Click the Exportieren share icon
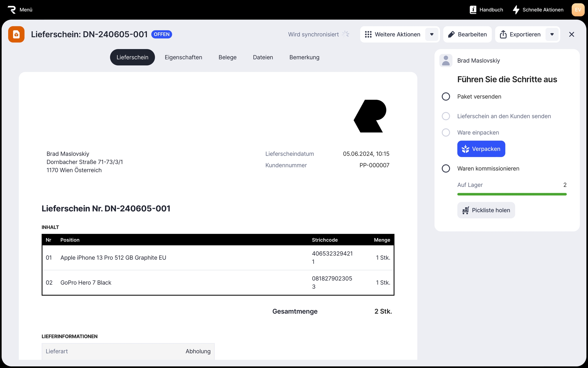This screenshot has height=368, width=588. (x=503, y=34)
